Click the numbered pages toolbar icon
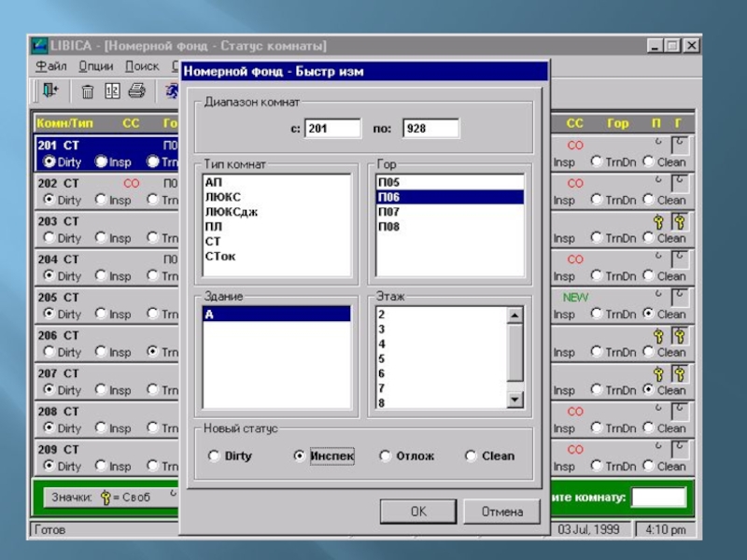This screenshot has height=560, width=747. pos(112,91)
